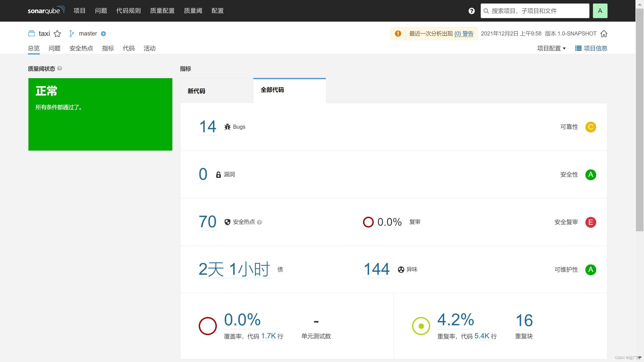
Task: Open the 14 Bugs count link
Action: click(x=208, y=126)
